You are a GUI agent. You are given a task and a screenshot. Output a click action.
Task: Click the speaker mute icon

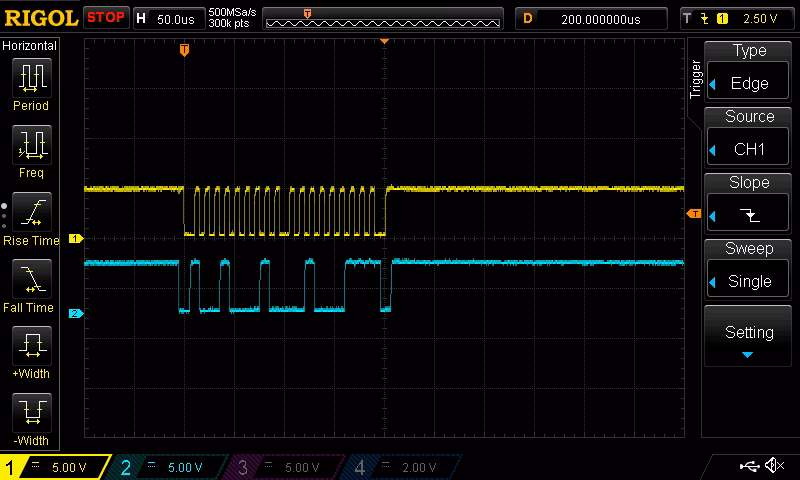[773, 466]
